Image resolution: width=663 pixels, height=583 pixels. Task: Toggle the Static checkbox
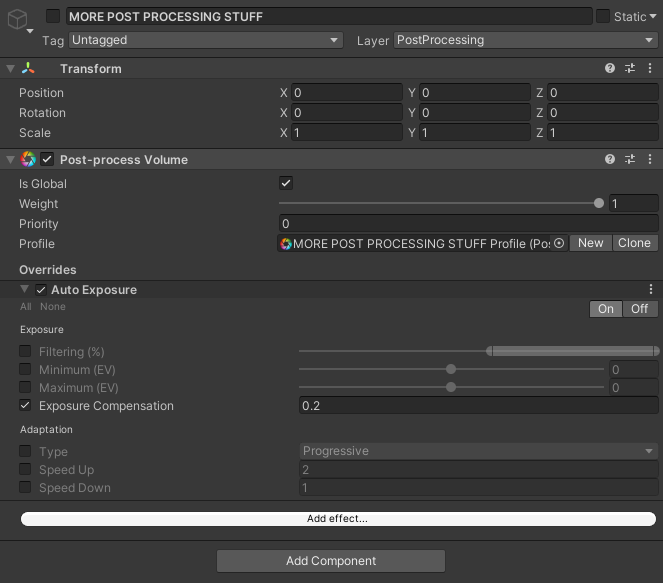tap(603, 16)
